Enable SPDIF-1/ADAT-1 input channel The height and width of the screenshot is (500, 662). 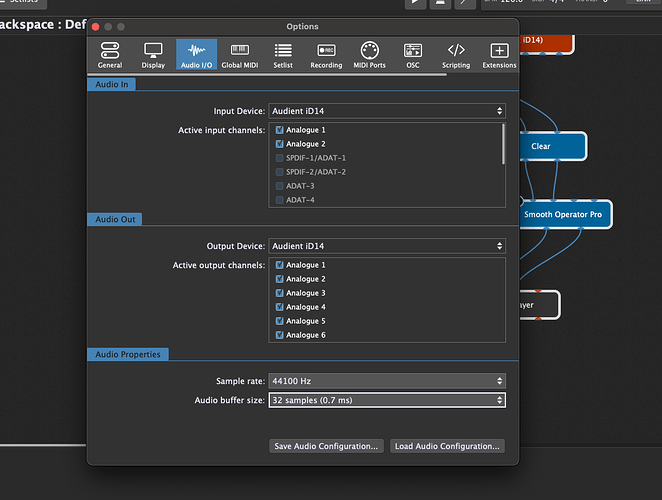pyautogui.click(x=279, y=158)
